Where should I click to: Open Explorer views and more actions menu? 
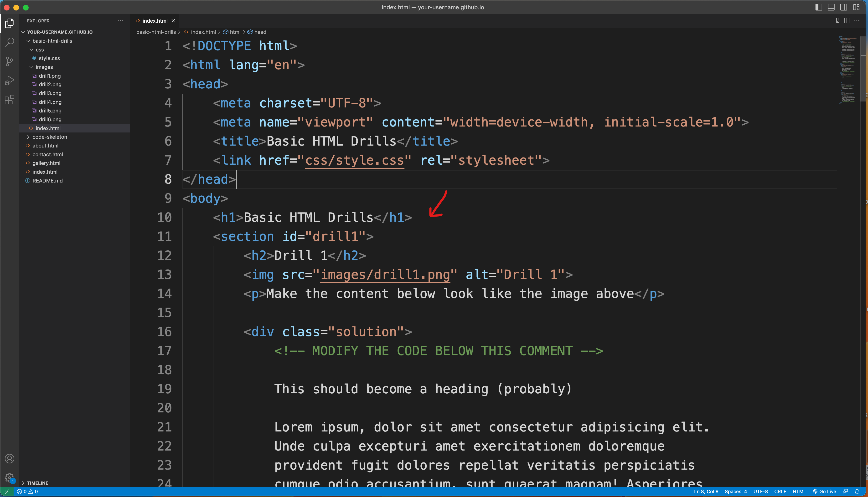pyautogui.click(x=121, y=21)
